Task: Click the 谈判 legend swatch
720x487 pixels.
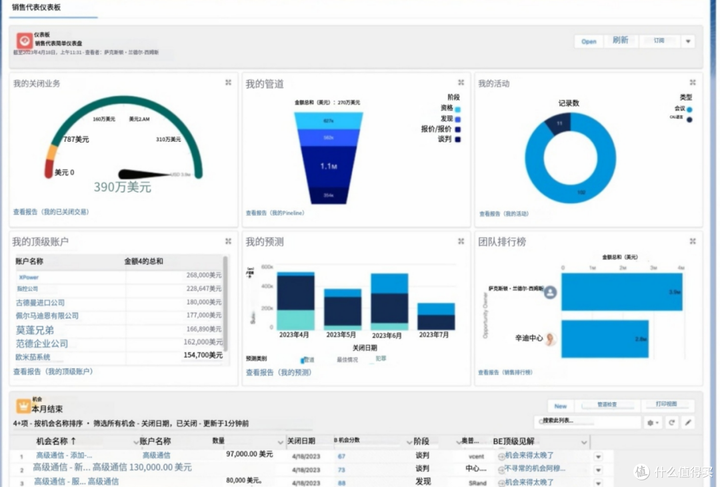Action: pyautogui.click(x=458, y=140)
